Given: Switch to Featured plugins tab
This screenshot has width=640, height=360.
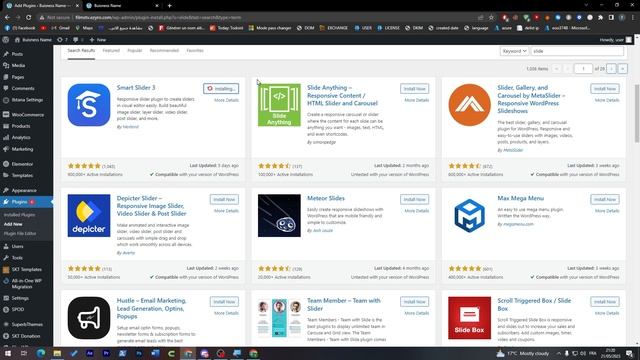Looking at the screenshot, I should point(111,51).
